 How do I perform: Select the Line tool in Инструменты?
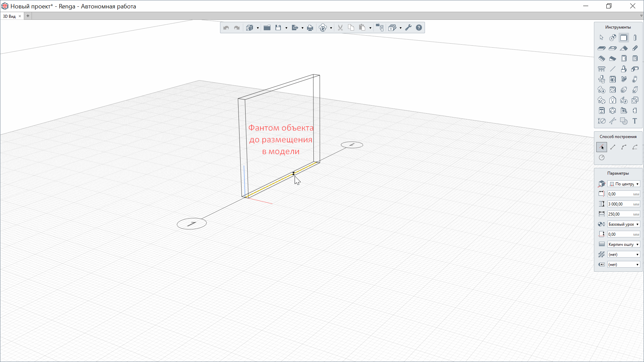pos(612,69)
